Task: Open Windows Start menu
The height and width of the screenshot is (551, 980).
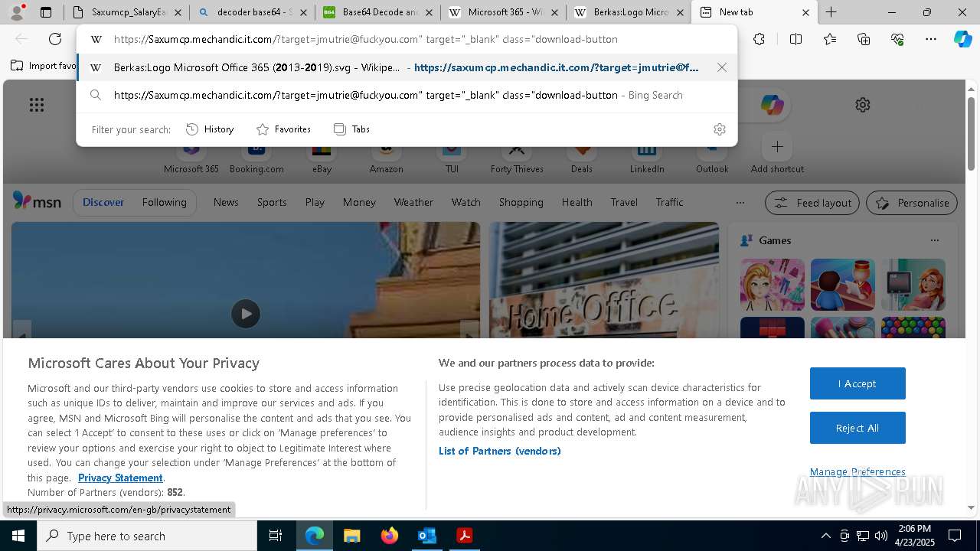Action: point(18,536)
